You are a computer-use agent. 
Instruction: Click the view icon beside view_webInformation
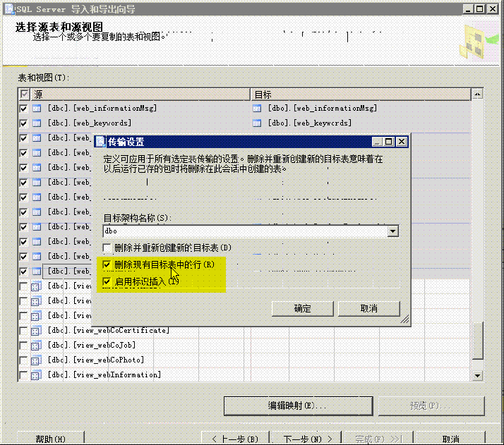point(37,375)
